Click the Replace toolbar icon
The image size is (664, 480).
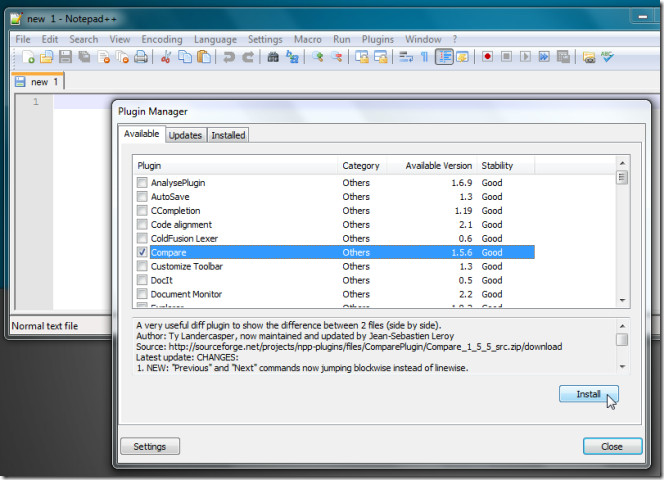pyautogui.click(x=292, y=57)
